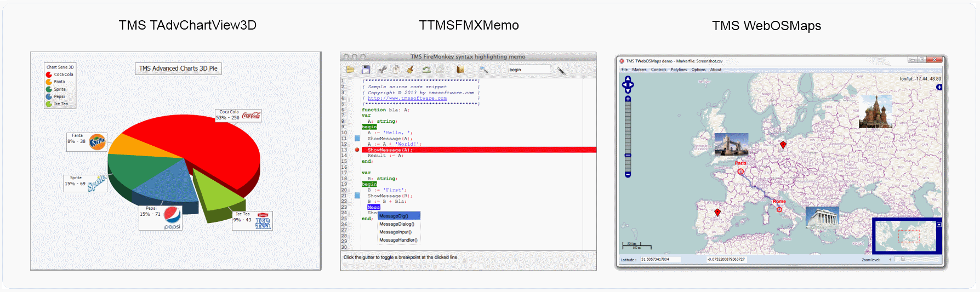Click the search field containing 'begin'

529,70
